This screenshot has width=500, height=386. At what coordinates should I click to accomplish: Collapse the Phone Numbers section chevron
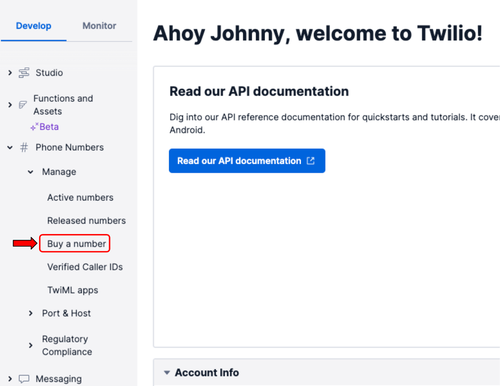10,147
